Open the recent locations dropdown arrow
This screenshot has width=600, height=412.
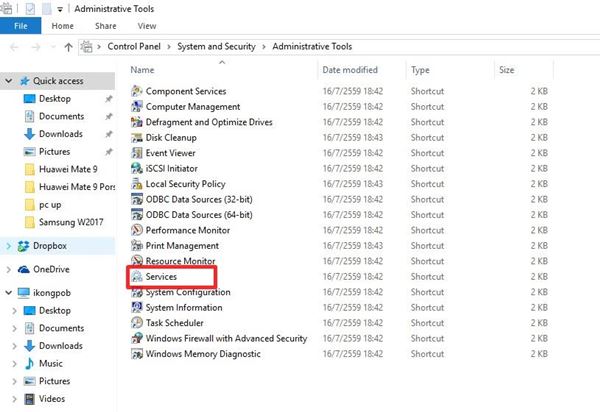click(x=53, y=47)
